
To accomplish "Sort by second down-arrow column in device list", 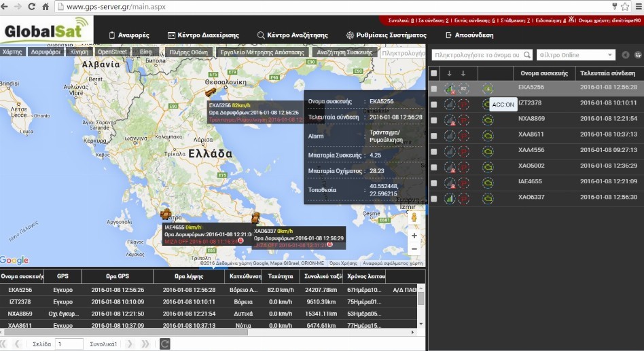I will [463, 73].
